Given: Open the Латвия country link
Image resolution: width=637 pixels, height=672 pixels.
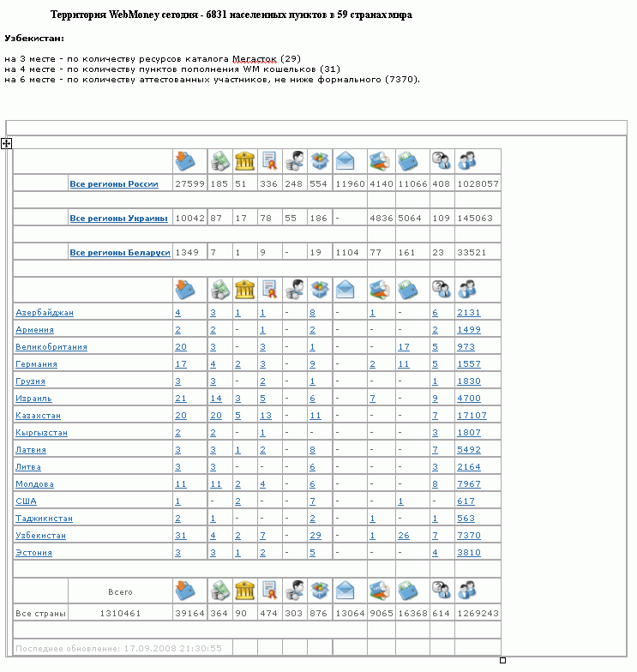Looking at the screenshot, I should point(31,449).
